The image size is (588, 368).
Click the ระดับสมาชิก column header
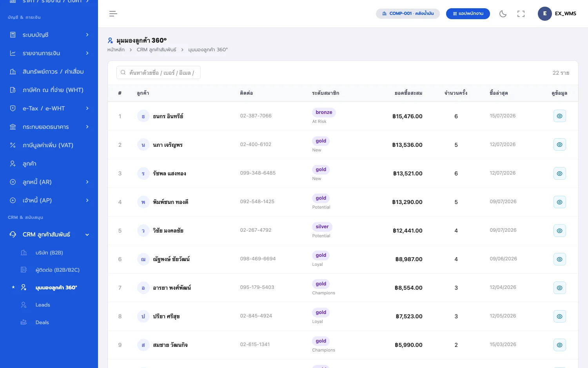(x=326, y=93)
